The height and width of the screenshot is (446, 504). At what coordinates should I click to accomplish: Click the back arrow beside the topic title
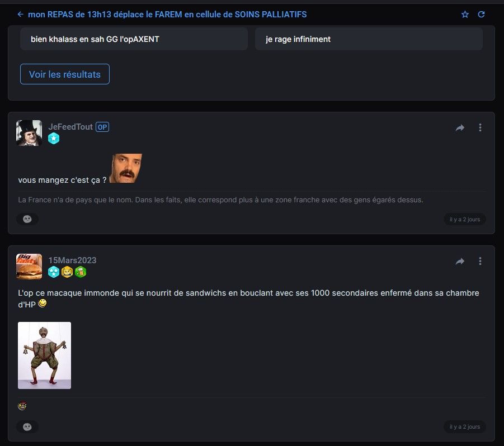pyautogui.click(x=20, y=15)
